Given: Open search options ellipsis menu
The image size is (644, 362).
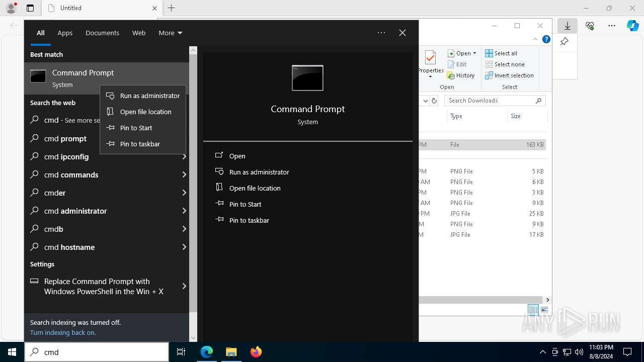Looking at the screenshot, I should 381,33.
